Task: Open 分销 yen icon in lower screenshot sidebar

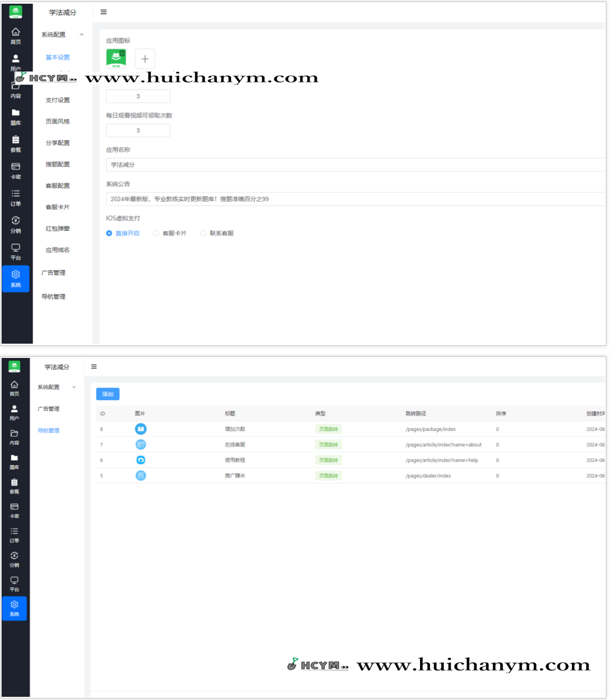Action: 14,555
